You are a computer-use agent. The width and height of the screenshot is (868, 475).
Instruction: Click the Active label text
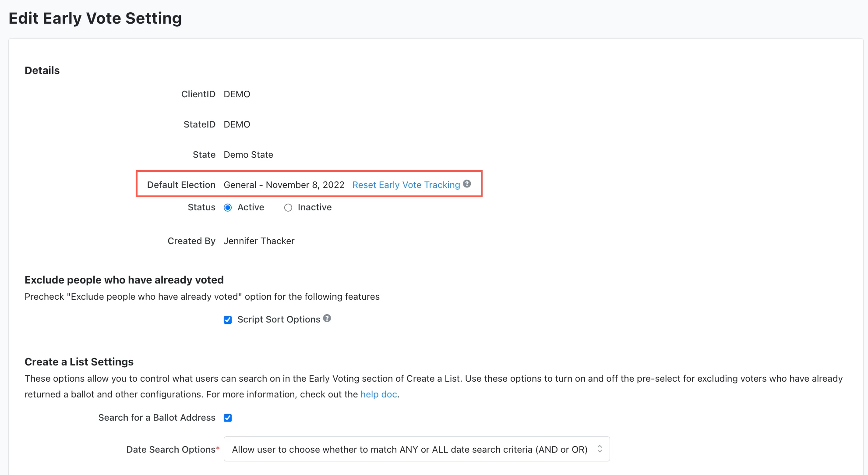tap(251, 207)
